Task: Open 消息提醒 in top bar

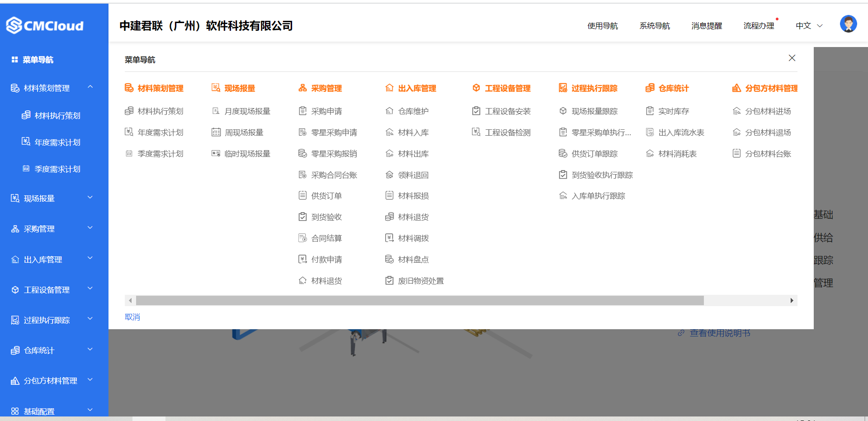Action: pos(707,26)
